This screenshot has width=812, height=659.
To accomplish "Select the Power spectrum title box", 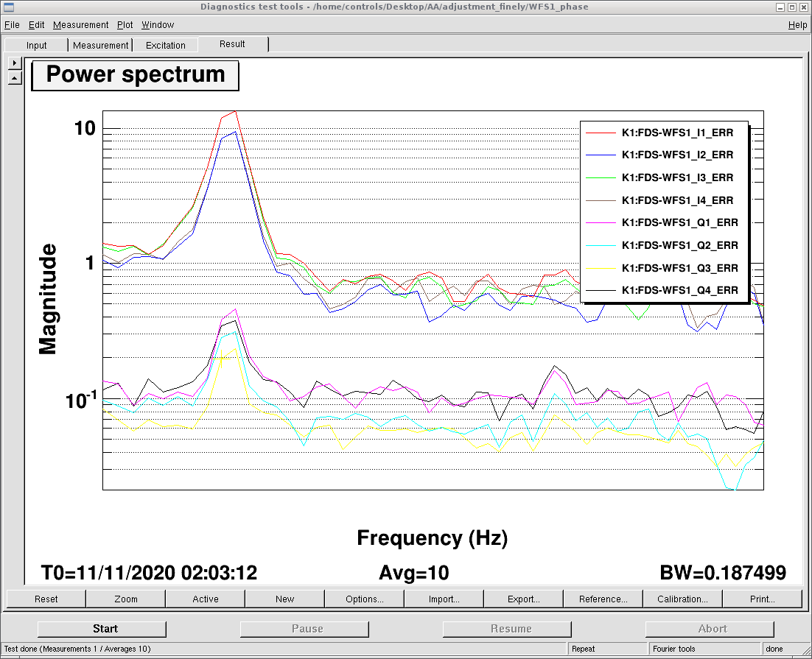I will [136, 75].
